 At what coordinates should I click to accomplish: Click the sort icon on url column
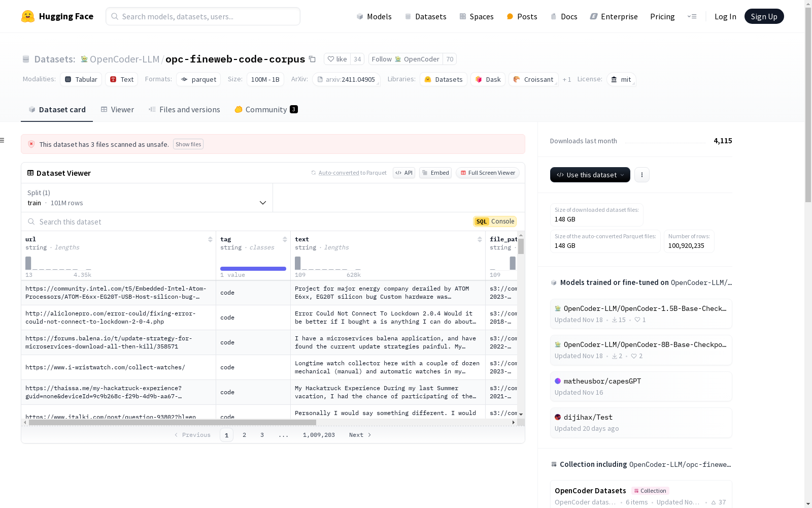tap(210, 239)
